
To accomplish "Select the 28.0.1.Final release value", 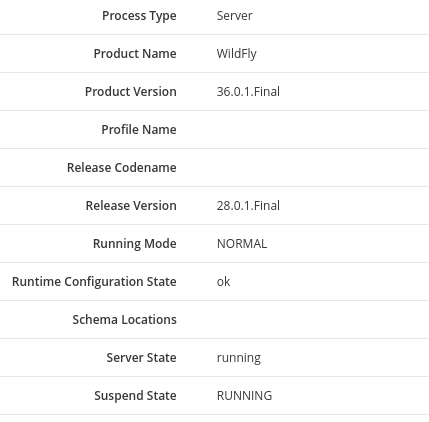I will (x=248, y=206).
